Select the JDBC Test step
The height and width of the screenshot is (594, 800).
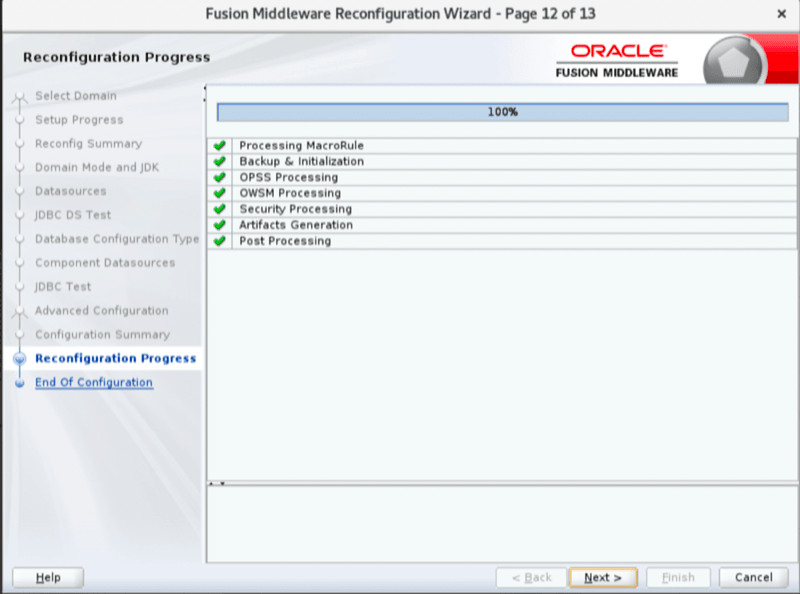[x=63, y=287]
